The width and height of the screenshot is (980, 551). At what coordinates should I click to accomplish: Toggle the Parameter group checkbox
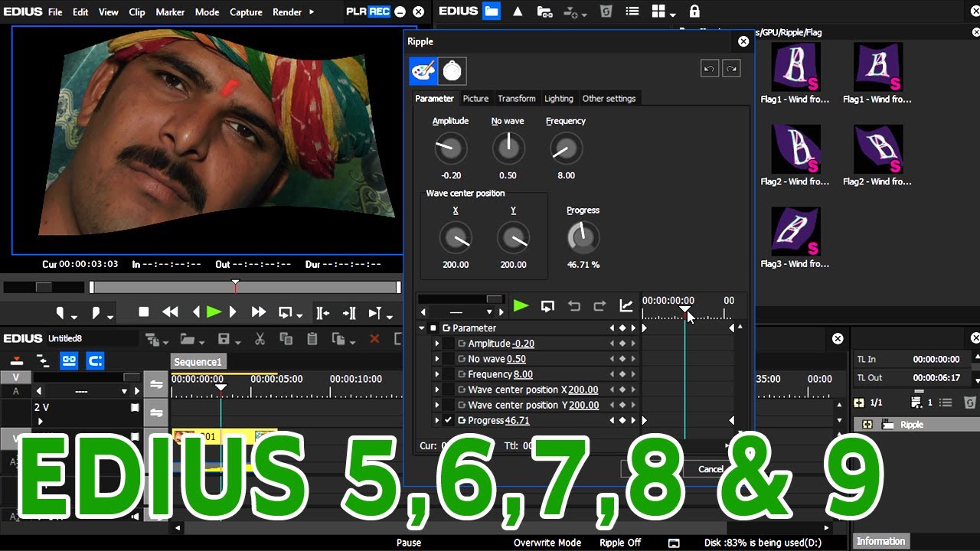[x=433, y=328]
